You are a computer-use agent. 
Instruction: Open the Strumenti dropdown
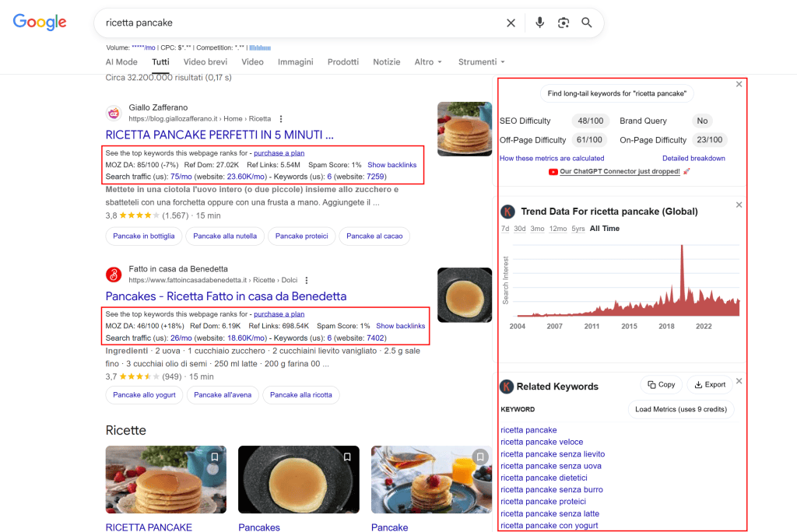[481, 62]
